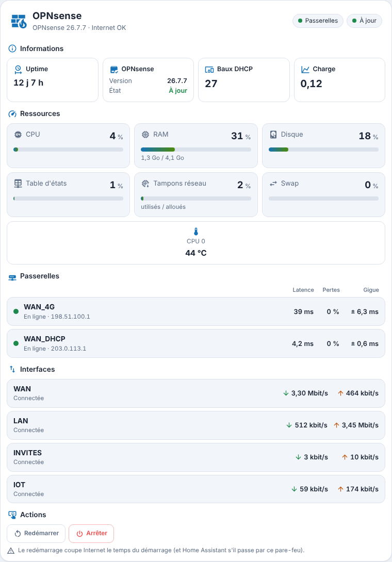The width and height of the screenshot is (392, 562).
Task: Click the Gigue column header
Action: [x=371, y=290]
